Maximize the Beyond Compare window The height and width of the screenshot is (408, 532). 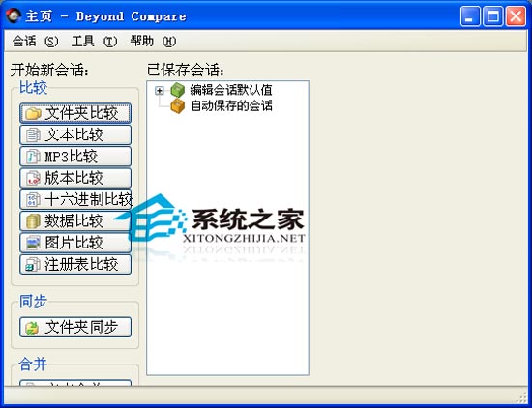pyautogui.click(x=492, y=15)
